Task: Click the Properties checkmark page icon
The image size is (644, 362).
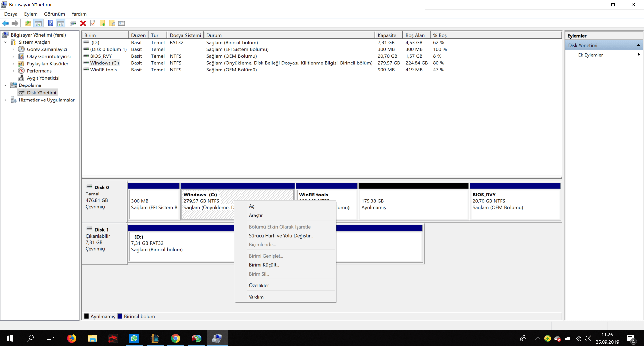Action: coord(93,23)
